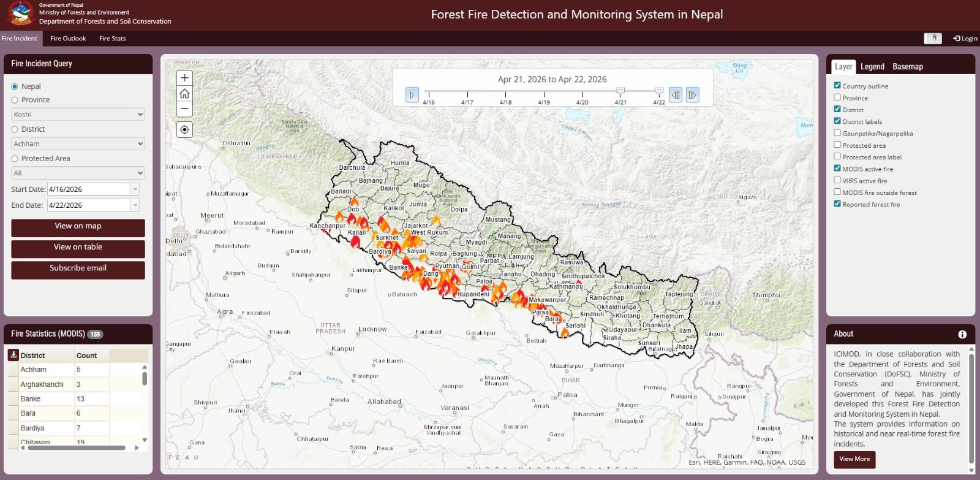This screenshot has height=480, width=980.
Task: Toggle the Protected area layer checkbox
Action: click(x=837, y=145)
